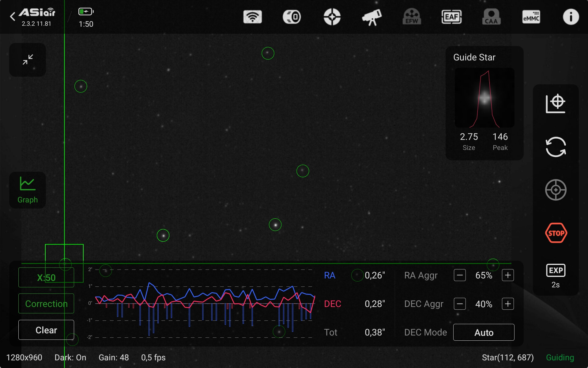Open the info panel icon
588x368 pixels.
point(571,17)
